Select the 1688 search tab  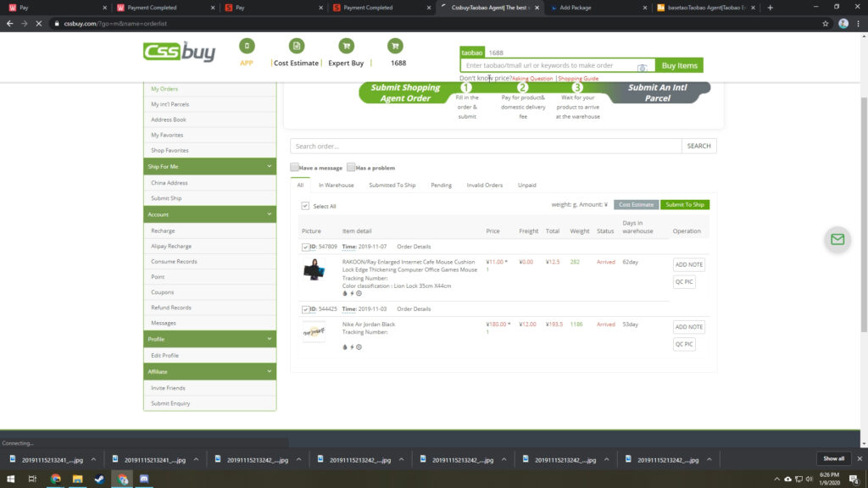(x=496, y=53)
